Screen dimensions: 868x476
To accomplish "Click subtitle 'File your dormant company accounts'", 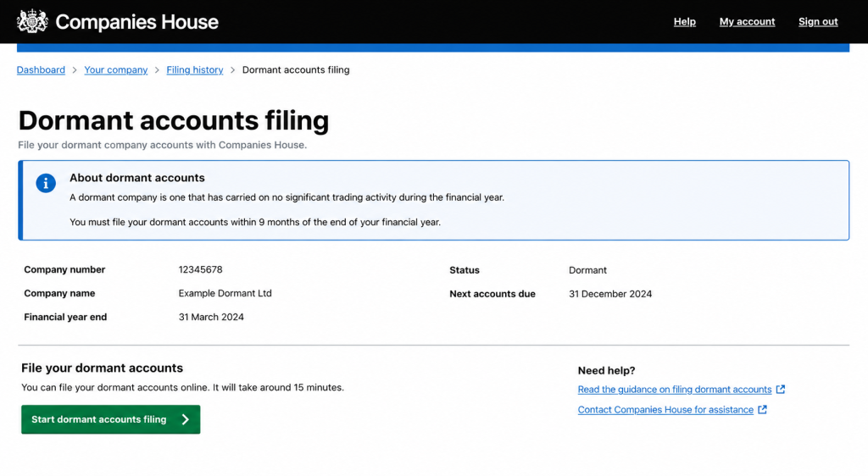I will coord(162,145).
